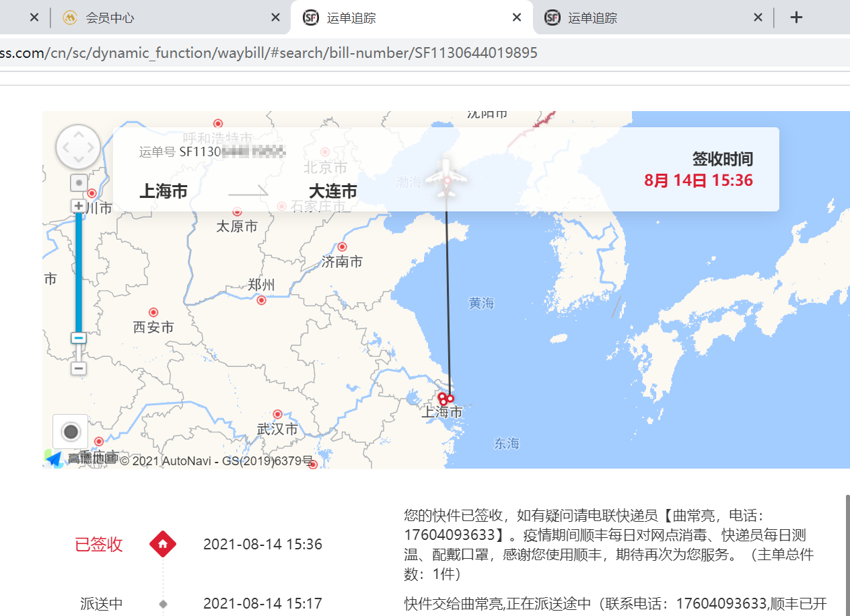The width and height of the screenshot is (850, 616).
Task: Click the 上海市 label on the map
Action: (442, 412)
